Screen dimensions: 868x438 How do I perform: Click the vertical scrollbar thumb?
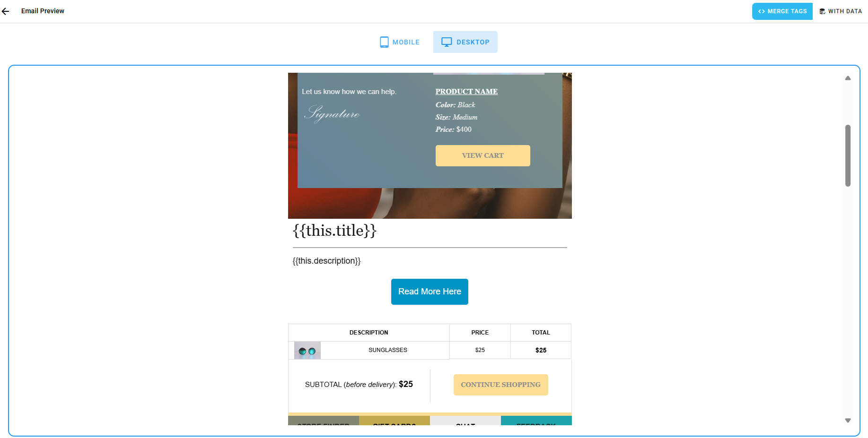point(848,155)
